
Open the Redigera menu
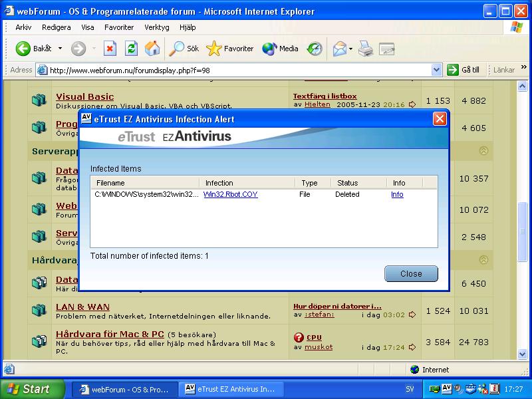coord(57,27)
